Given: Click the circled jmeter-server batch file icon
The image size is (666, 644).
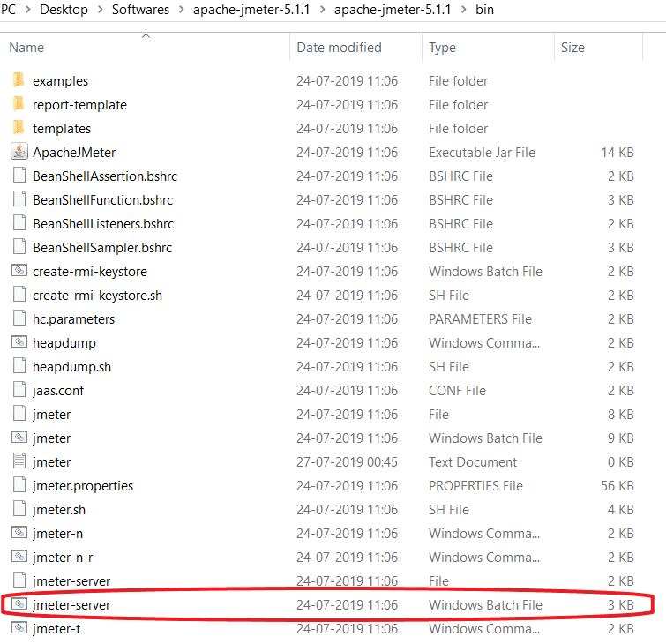Looking at the screenshot, I should pos(19,605).
